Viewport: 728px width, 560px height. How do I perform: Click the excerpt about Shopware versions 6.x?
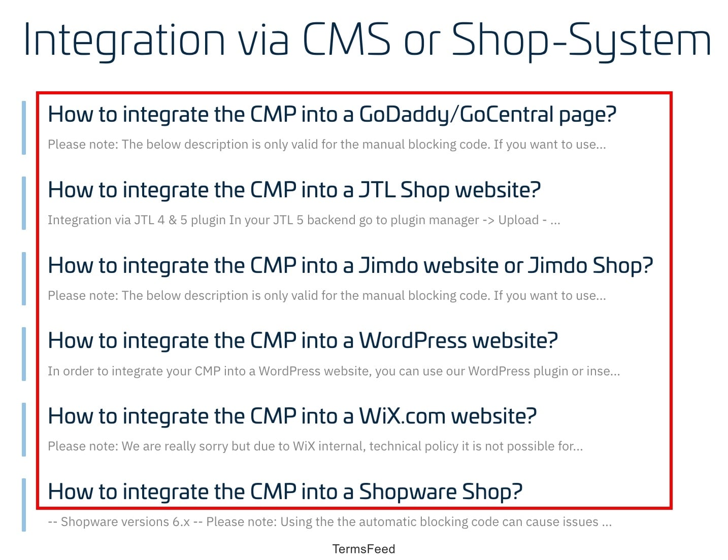329,522
